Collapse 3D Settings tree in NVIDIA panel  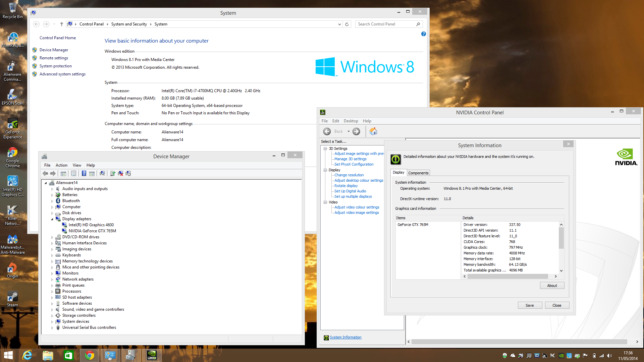(325, 148)
